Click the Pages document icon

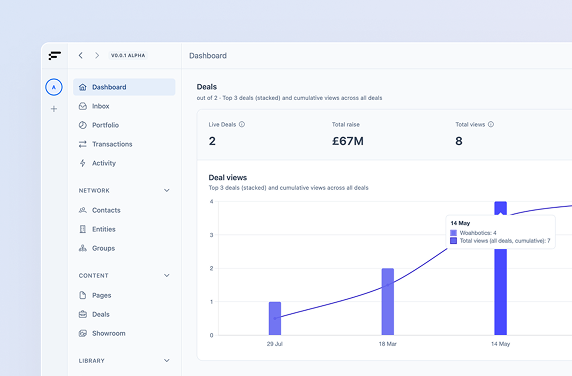pyautogui.click(x=83, y=295)
